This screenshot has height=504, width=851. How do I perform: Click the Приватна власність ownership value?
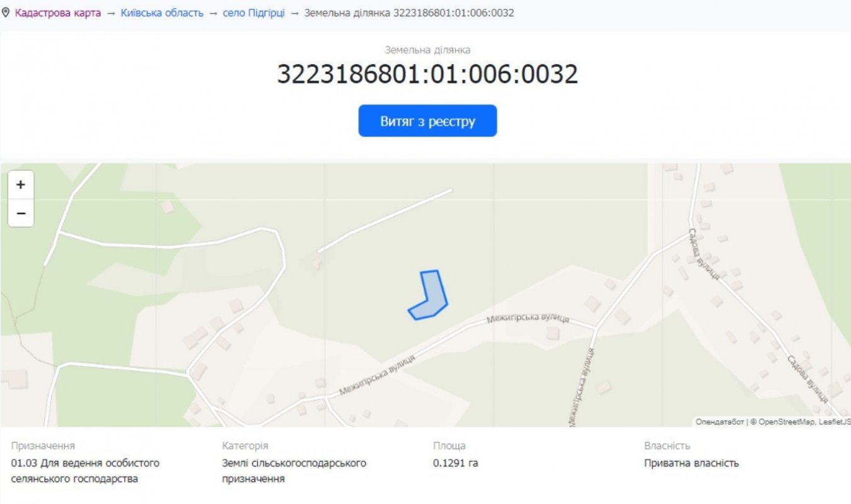(x=690, y=463)
